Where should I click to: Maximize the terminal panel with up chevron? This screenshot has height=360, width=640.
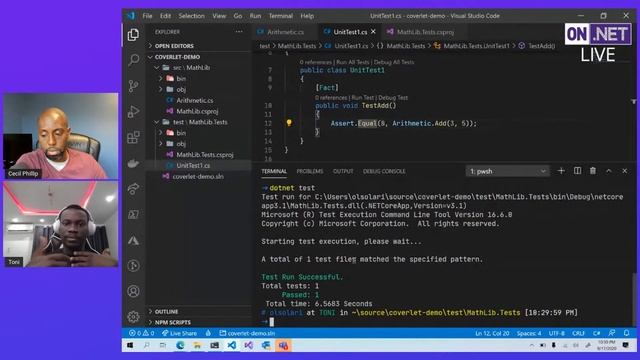click(x=609, y=171)
